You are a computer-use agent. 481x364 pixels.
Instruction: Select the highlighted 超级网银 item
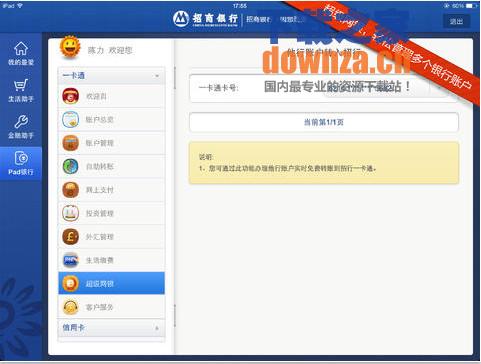click(111, 283)
